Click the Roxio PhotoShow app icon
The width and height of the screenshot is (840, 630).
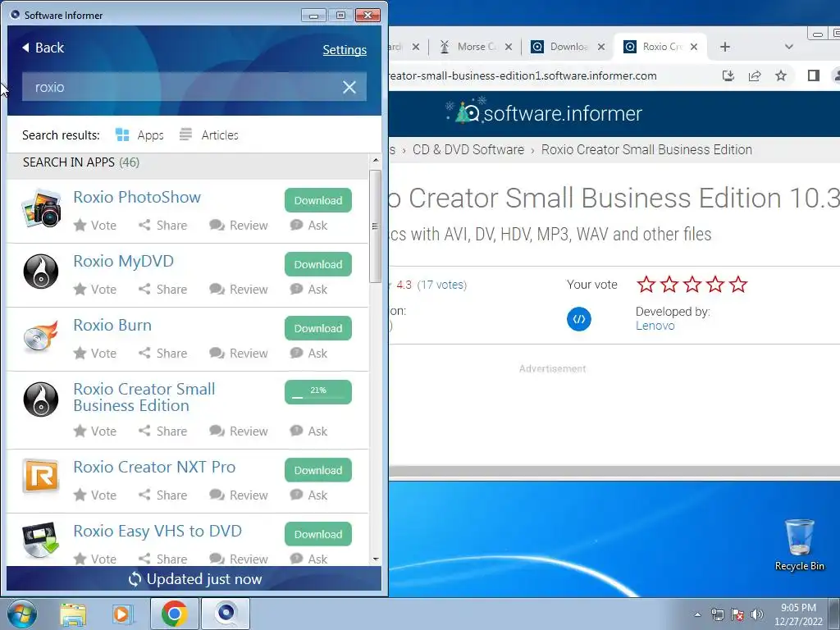click(41, 208)
